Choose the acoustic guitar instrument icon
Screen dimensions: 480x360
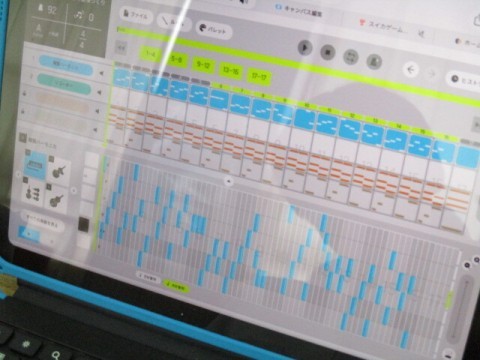click(60, 172)
